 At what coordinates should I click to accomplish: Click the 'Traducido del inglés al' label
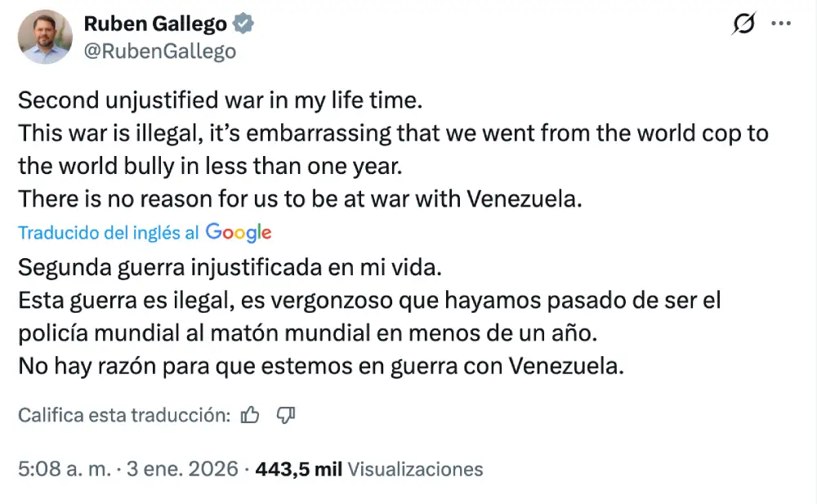pyautogui.click(x=108, y=233)
